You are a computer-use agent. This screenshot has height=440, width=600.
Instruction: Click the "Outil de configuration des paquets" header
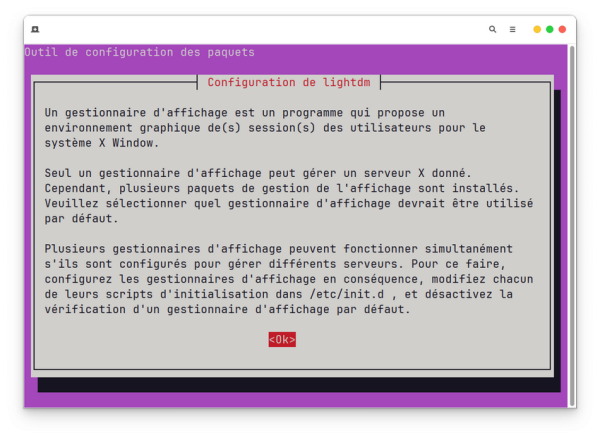click(140, 52)
